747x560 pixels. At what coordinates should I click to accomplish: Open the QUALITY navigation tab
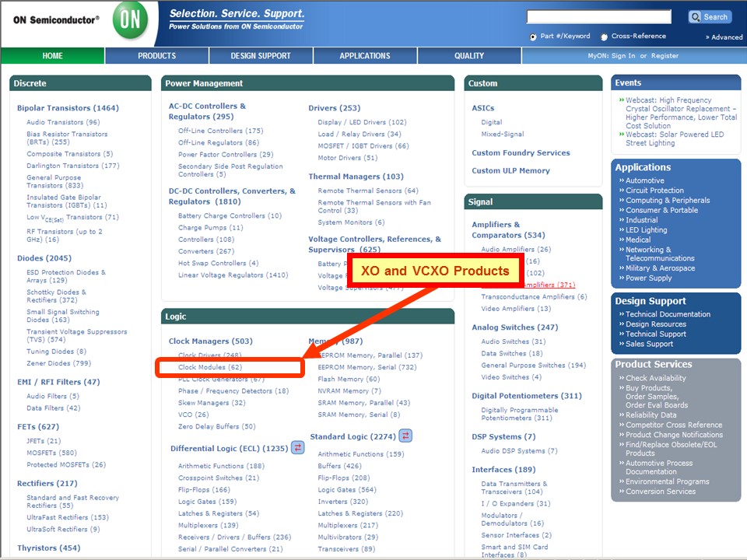[x=469, y=56]
